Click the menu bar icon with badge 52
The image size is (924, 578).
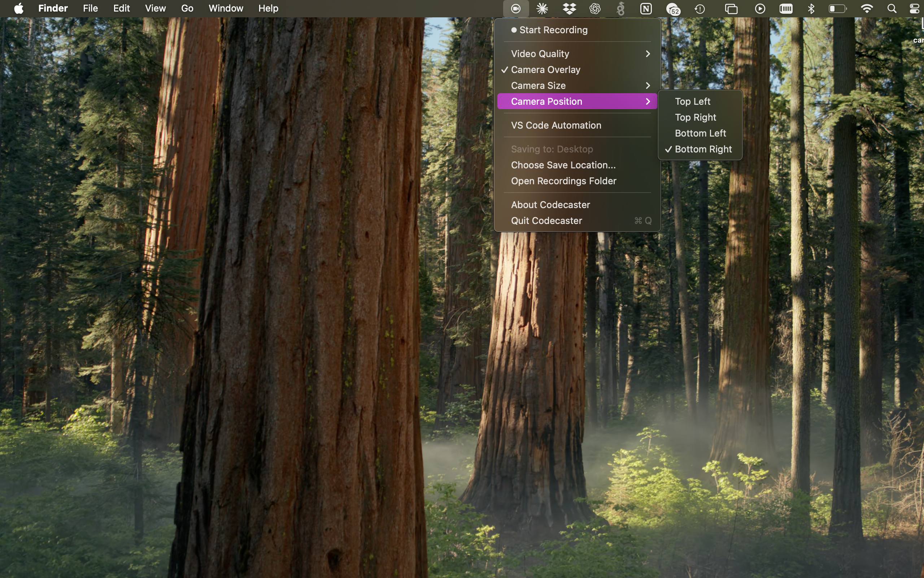pos(673,9)
